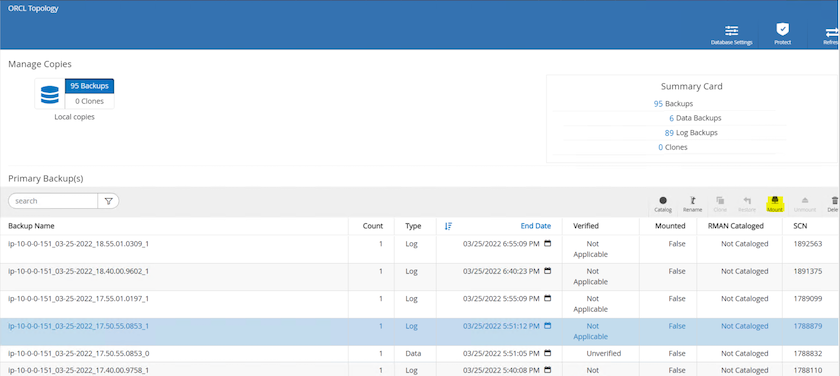Viewport: 840px width, 376px height.
Task: Sort by Backup Name column header
Action: tap(31, 226)
